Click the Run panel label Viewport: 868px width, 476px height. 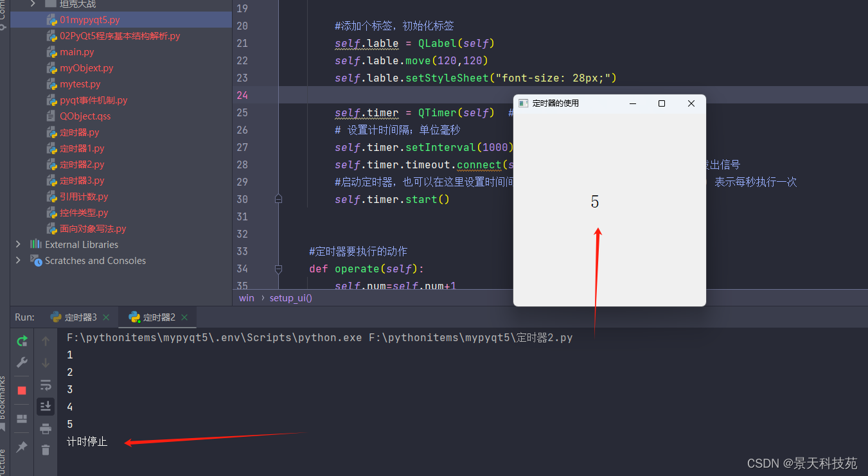click(x=24, y=317)
